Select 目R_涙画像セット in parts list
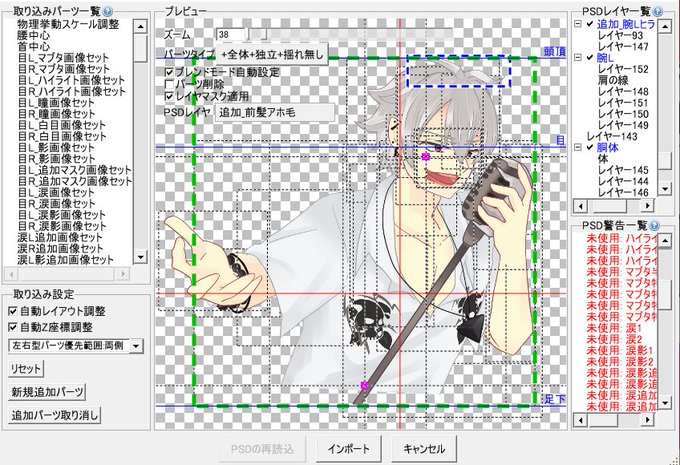The width and height of the screenshot is (680, 465). click(56, 204)
